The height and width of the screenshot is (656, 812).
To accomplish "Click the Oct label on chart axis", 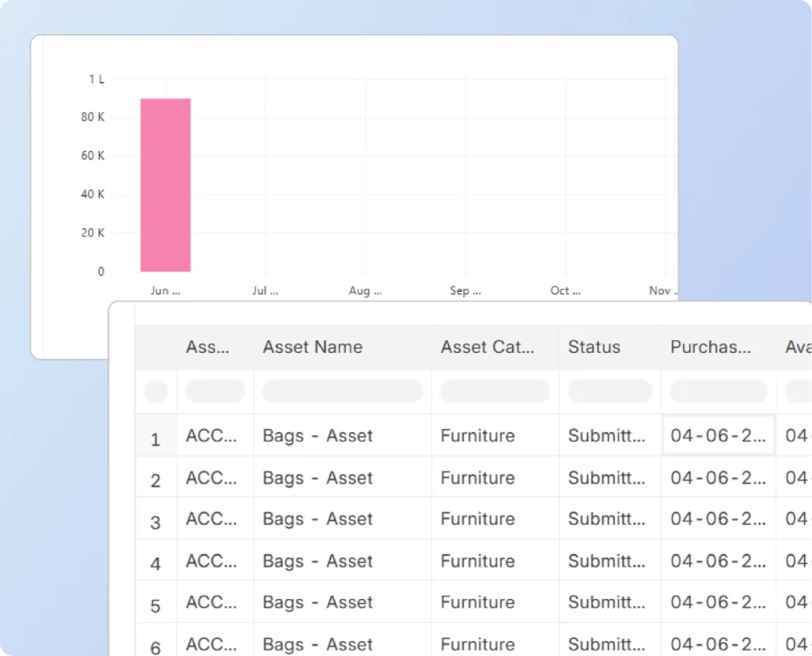I will 565,290.
